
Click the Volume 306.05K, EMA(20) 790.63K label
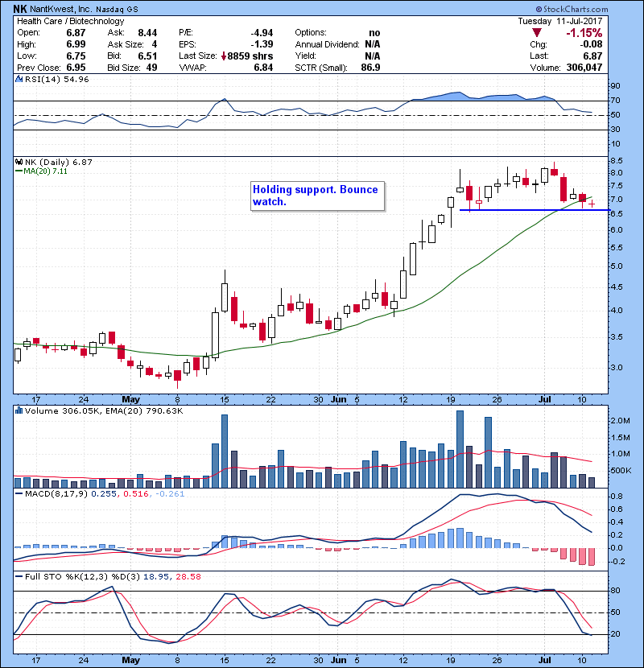(104, 411)
